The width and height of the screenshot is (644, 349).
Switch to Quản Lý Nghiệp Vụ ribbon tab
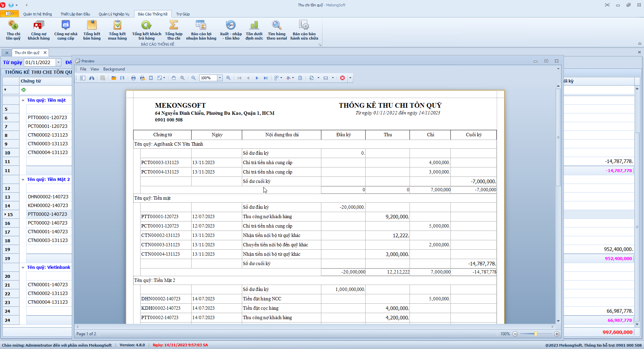114,14
